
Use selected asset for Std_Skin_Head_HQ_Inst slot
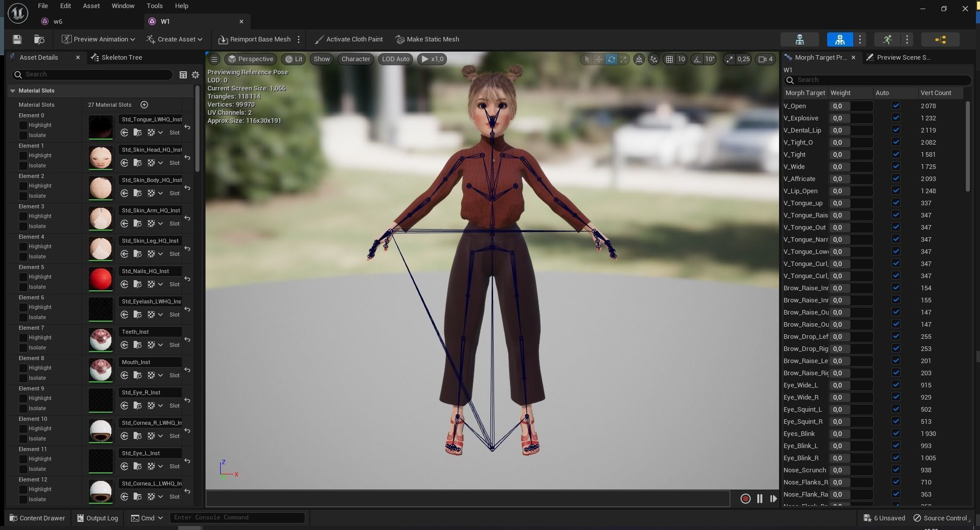125,163
